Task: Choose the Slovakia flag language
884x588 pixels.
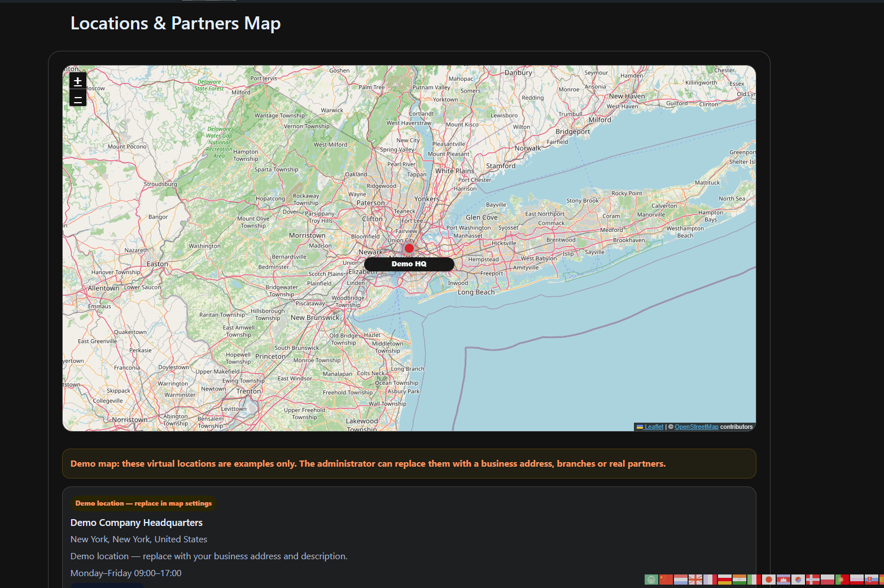Action: tap(872, 580)
